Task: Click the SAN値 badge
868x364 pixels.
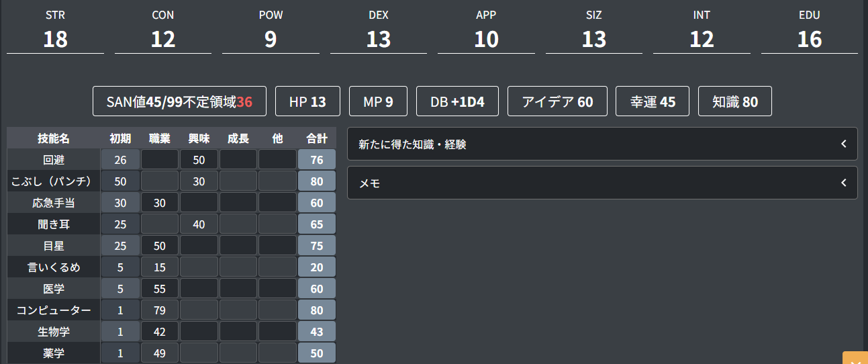Action: 179,101
